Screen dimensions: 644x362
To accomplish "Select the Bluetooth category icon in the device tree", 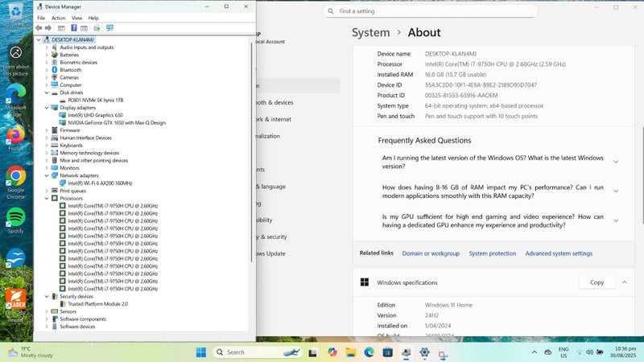I will coord(55,70).
